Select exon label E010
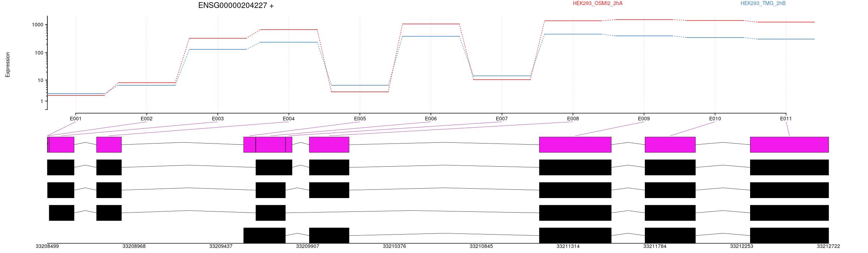Viewport: 868px width, 253px height. click(x=715, y=119)
